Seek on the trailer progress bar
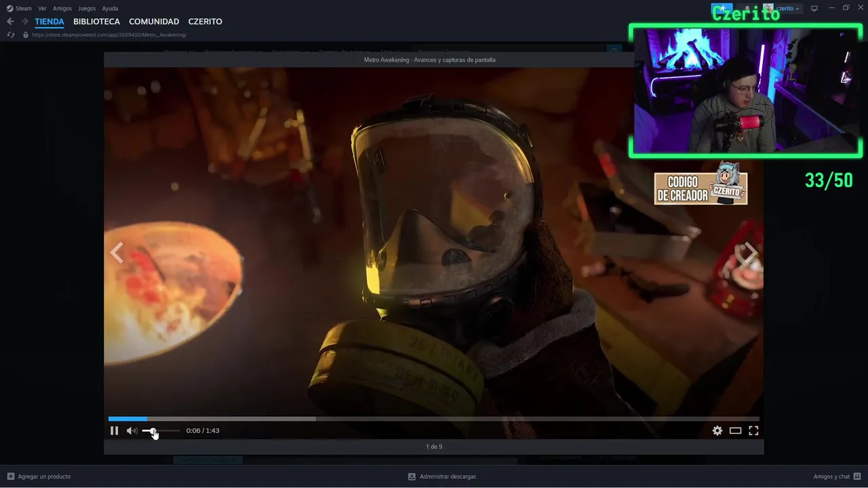This screenshot has height=488, width=868. pos(433,419)
